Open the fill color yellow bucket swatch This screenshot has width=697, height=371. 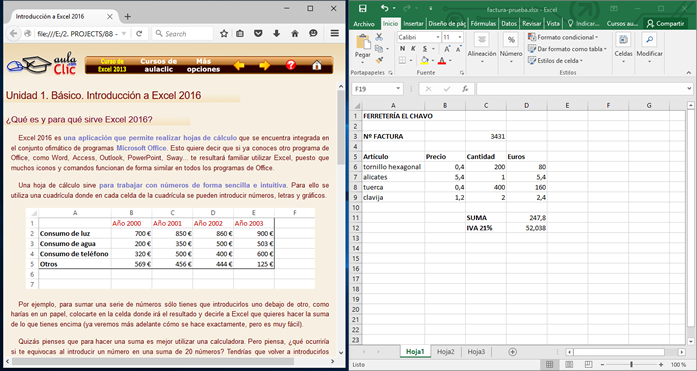[425, 60]
